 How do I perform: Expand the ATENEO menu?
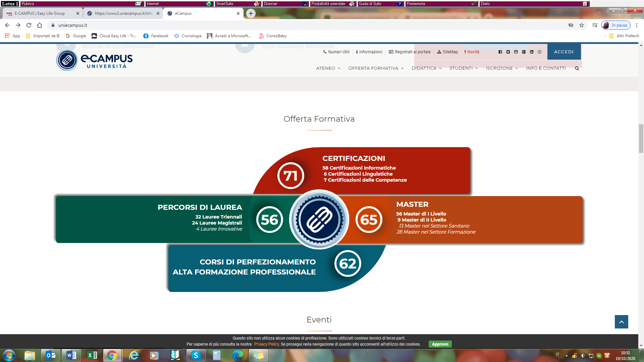point(328,68)
